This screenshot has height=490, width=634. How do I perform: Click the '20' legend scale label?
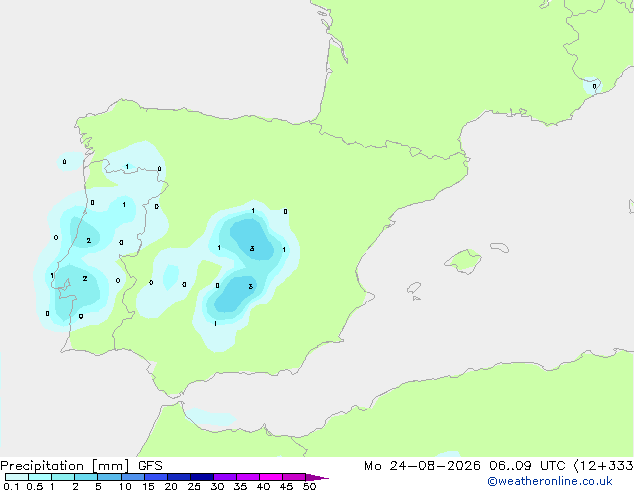coord(171,486)
